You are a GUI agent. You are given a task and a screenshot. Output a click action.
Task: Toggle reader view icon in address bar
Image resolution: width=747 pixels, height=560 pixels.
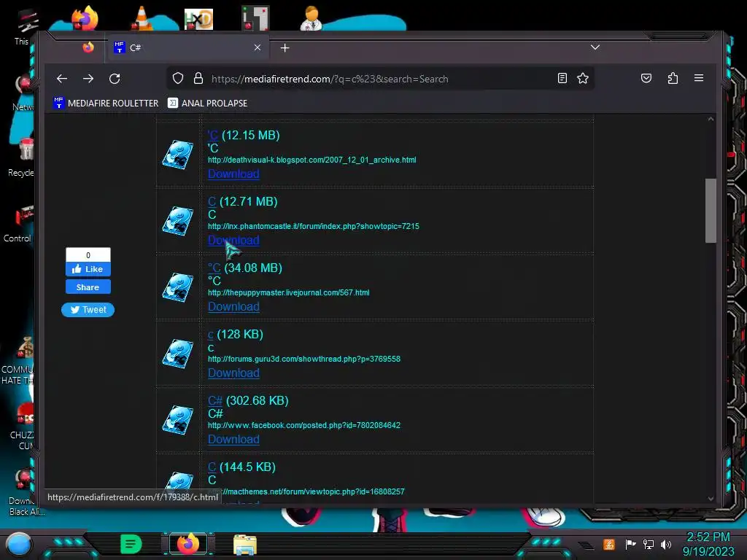click(562, 79)
